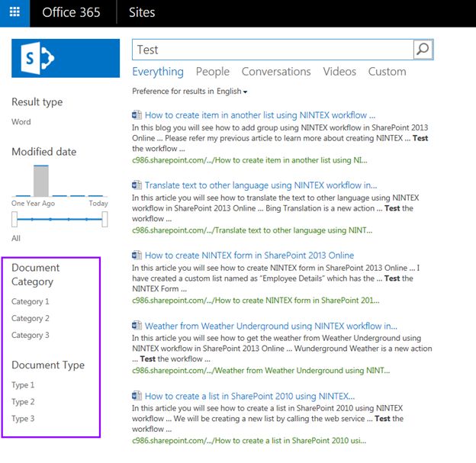Open 'How to create item in another list' result

click(260, 115)
